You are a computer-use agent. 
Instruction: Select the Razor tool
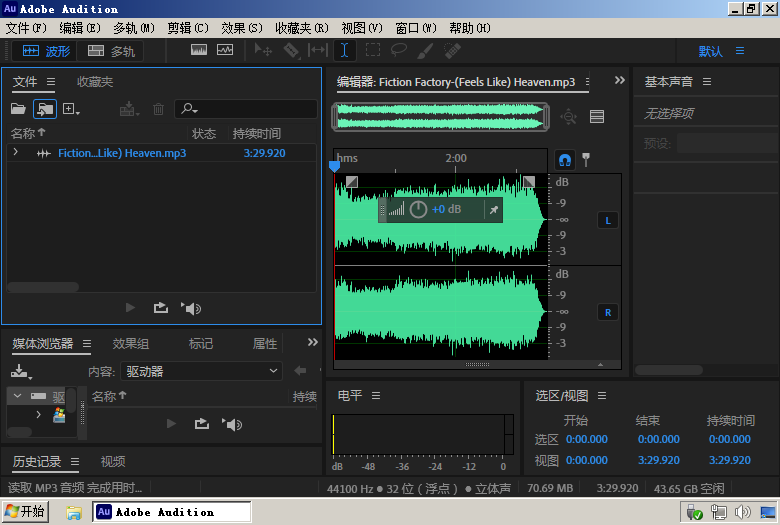pyautogui.click(x=291, y=50)
